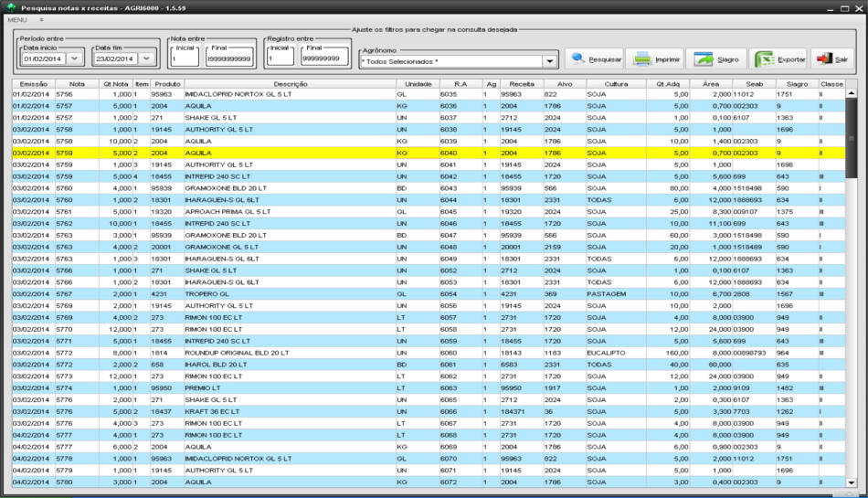Sort by the Nota column header
Viewport: 868px width, 498px height.
click(77, 84)
